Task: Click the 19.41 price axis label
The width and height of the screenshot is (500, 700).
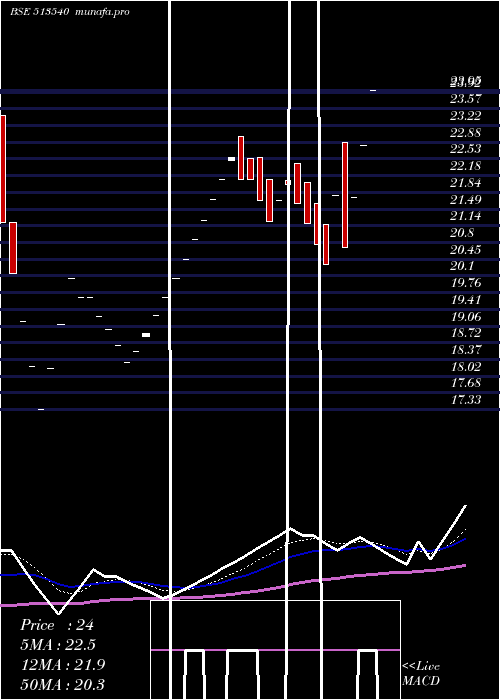Action: (465, 300)
